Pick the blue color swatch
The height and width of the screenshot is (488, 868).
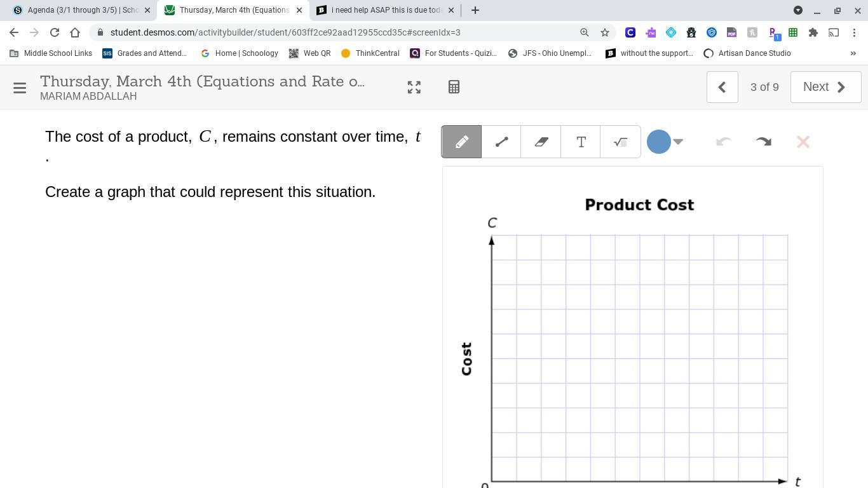click(659, 142)
